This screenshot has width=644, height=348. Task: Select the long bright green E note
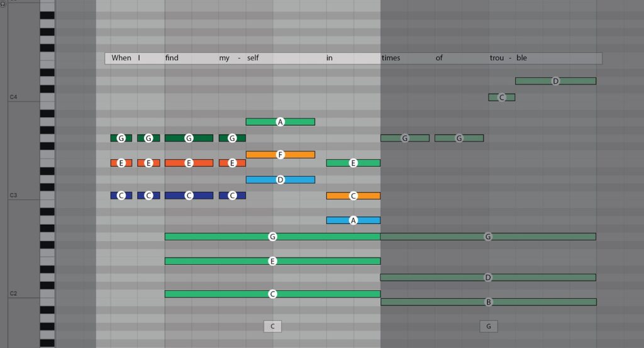272,261
